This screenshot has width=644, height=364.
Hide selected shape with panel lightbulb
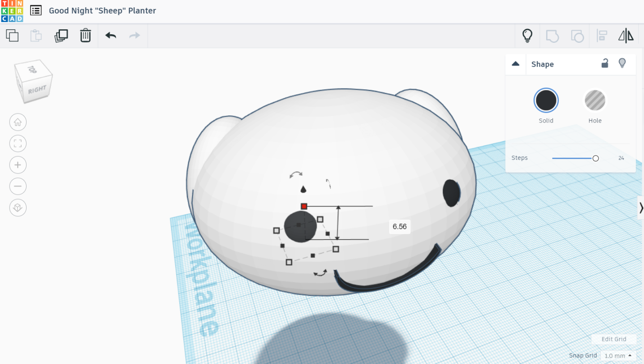(622, 64)
